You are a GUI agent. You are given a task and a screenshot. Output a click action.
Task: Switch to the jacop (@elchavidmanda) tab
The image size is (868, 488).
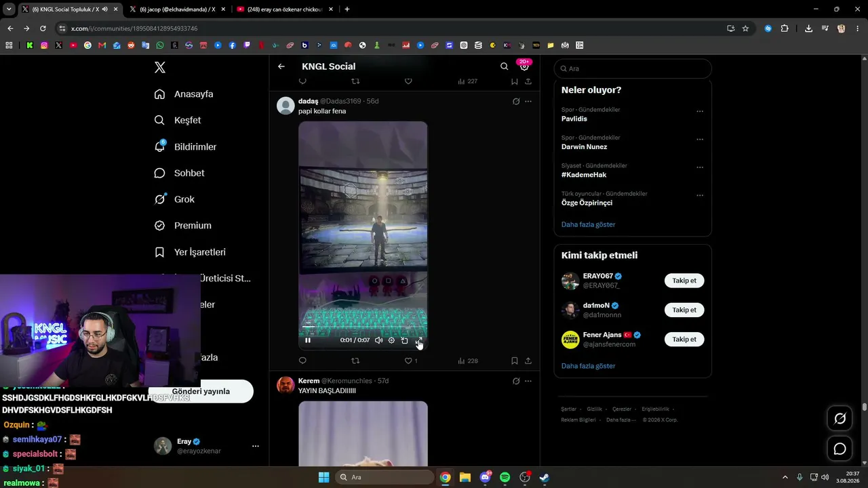[x=178, y=9]
